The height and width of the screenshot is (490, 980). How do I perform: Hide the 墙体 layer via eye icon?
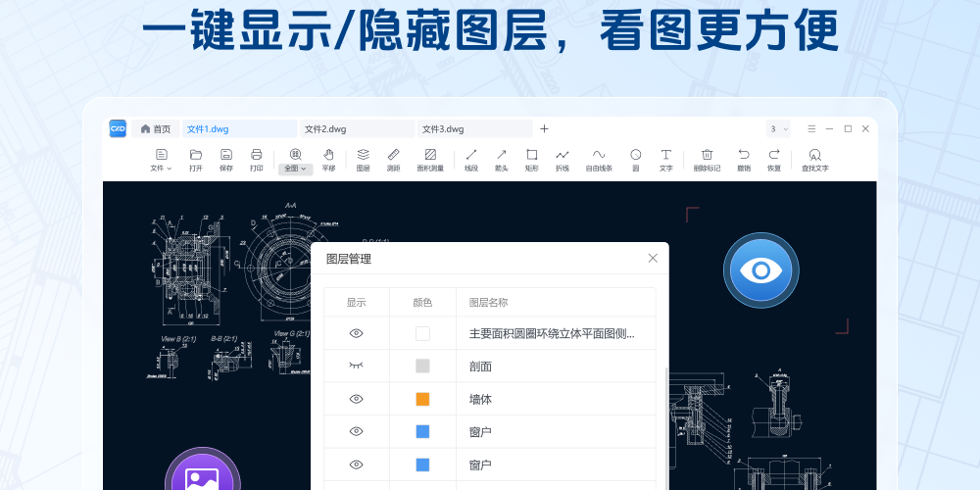[357, 399]
